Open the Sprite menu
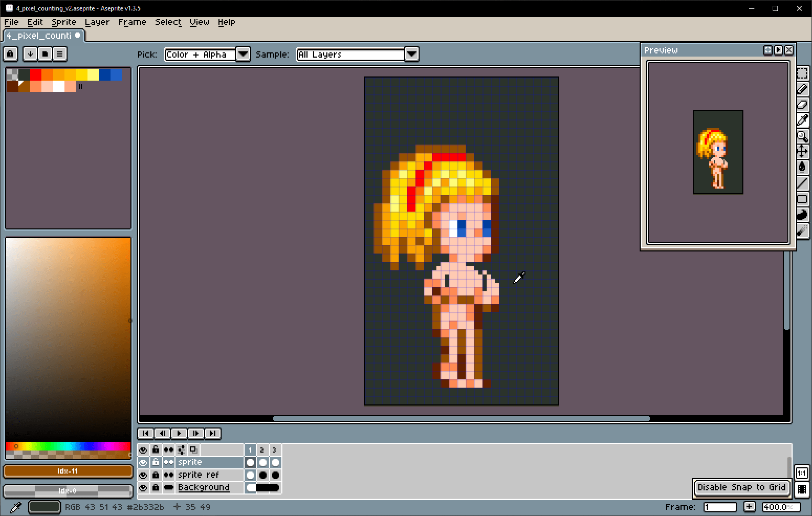Image resolution: width=812 pixels, height=516 pixels. [63, 22]
